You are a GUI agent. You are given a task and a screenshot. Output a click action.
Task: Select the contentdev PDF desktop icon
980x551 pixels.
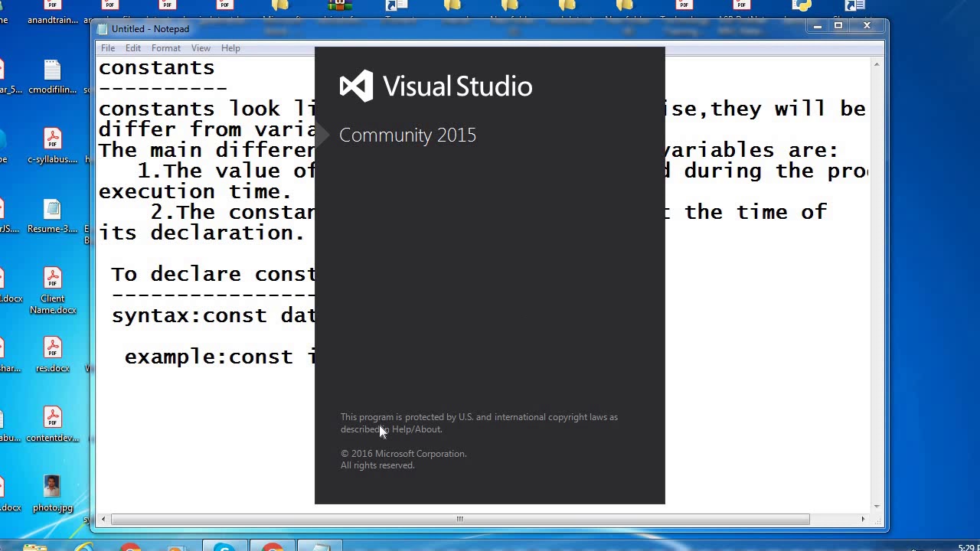click(53, 425)
